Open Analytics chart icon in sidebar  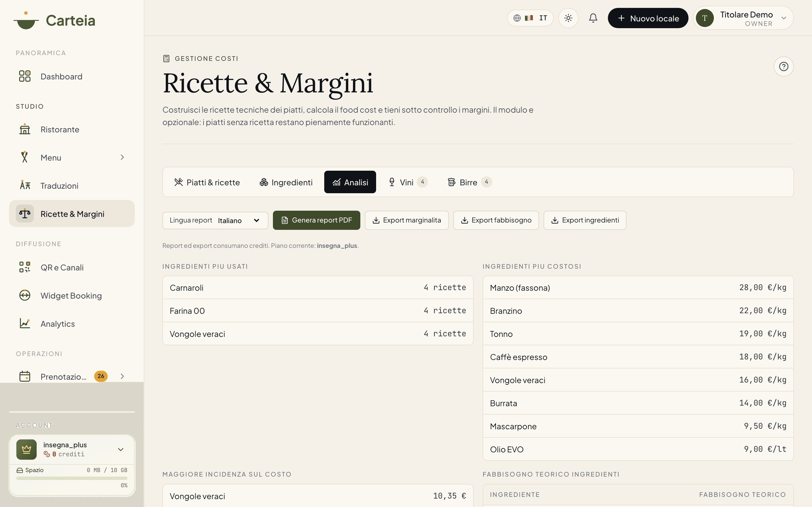pyautogui.click(x=25, y=324)
